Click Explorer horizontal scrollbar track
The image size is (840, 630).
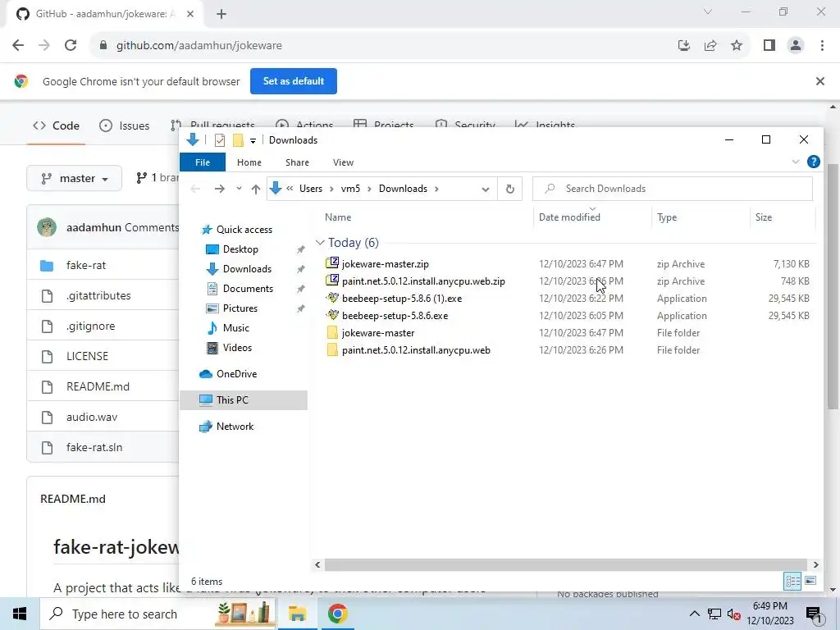(x=566, y=564)
